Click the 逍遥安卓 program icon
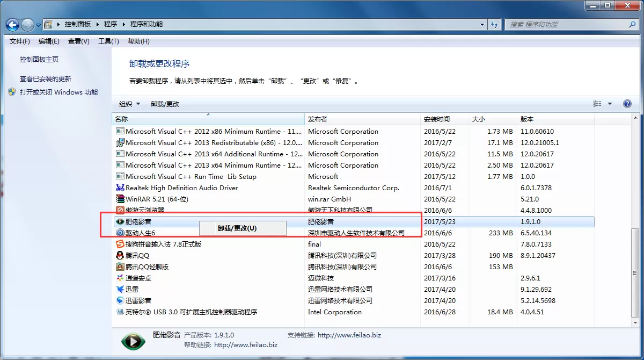The height and width of the screenshot is (360, 644). coord(120,278)
